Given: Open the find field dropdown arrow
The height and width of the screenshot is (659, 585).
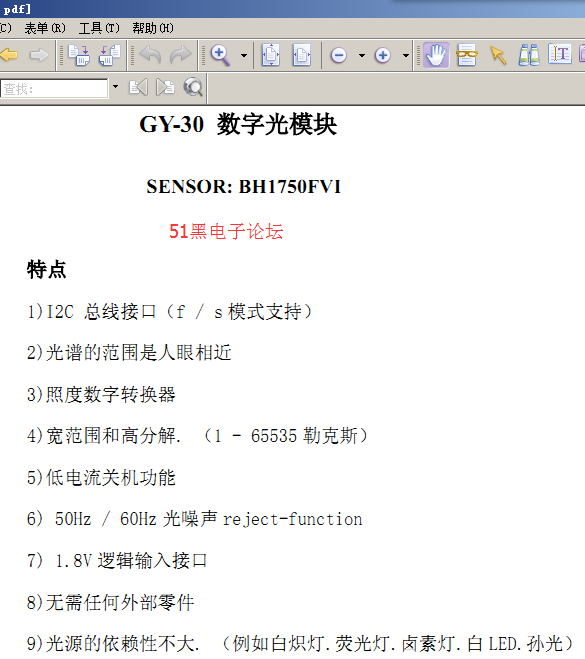Looking at the screenshot, I should tap(116, 87).
